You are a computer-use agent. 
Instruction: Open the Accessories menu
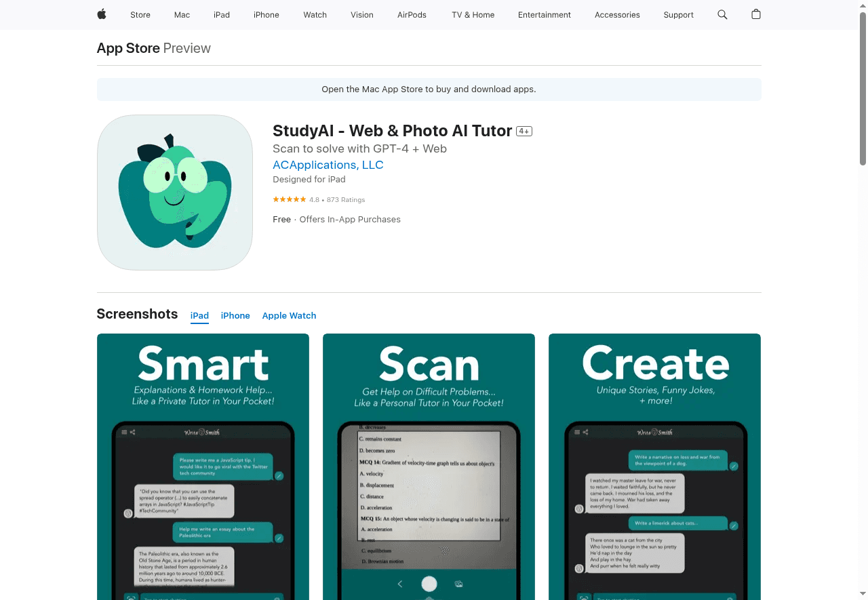point(617,14)
